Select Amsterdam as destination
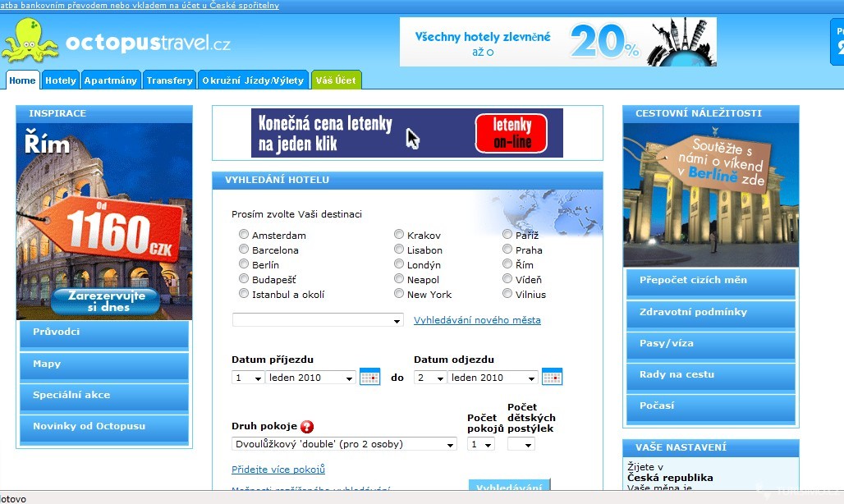The image size is (844, 504). (x=244, y=235)
